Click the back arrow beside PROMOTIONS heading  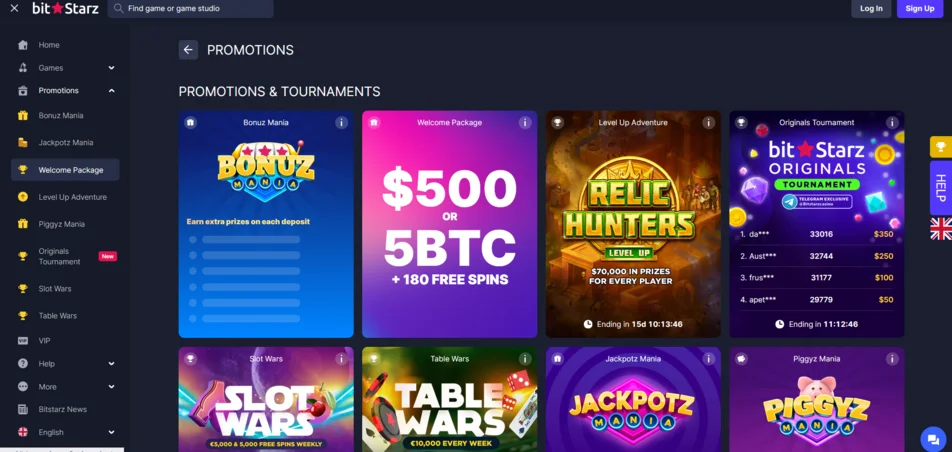click(188, 50)
